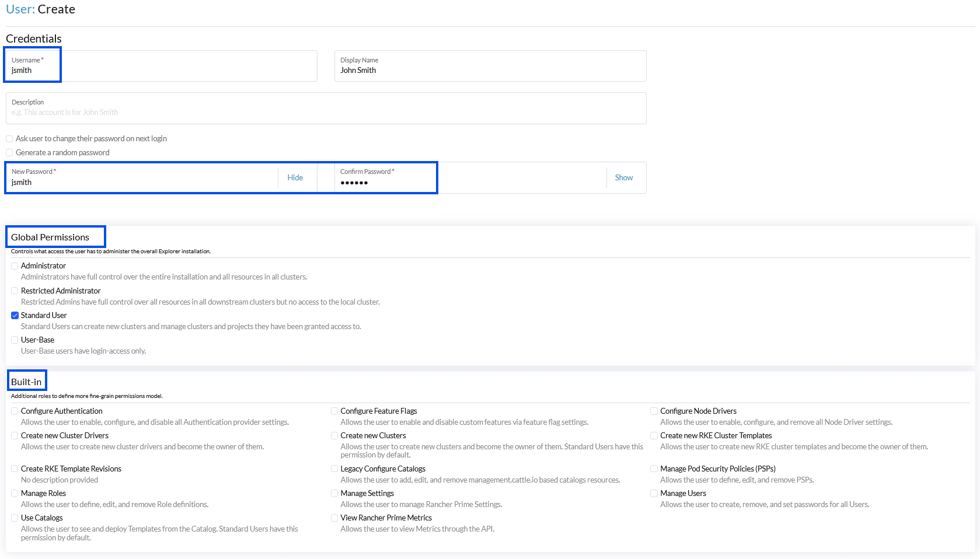Select Use Catalogs role checkbox
Image resolution: width=980 pixels, height=559 pixels.
15,518
